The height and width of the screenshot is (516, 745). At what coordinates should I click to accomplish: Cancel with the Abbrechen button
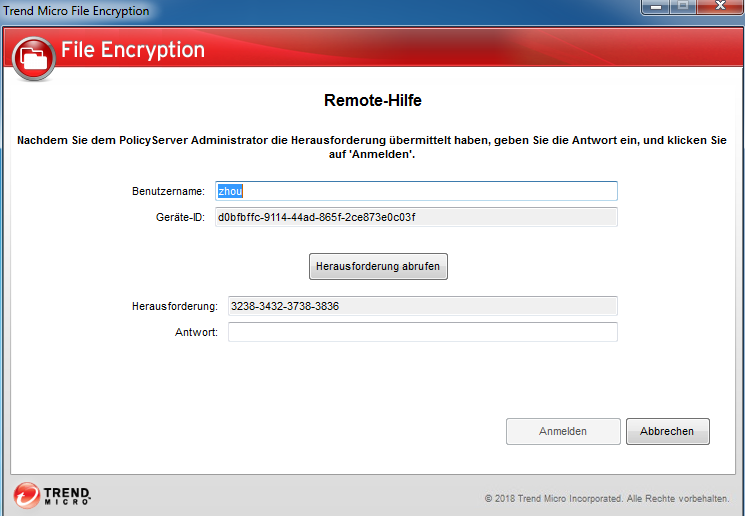point(667,431)
